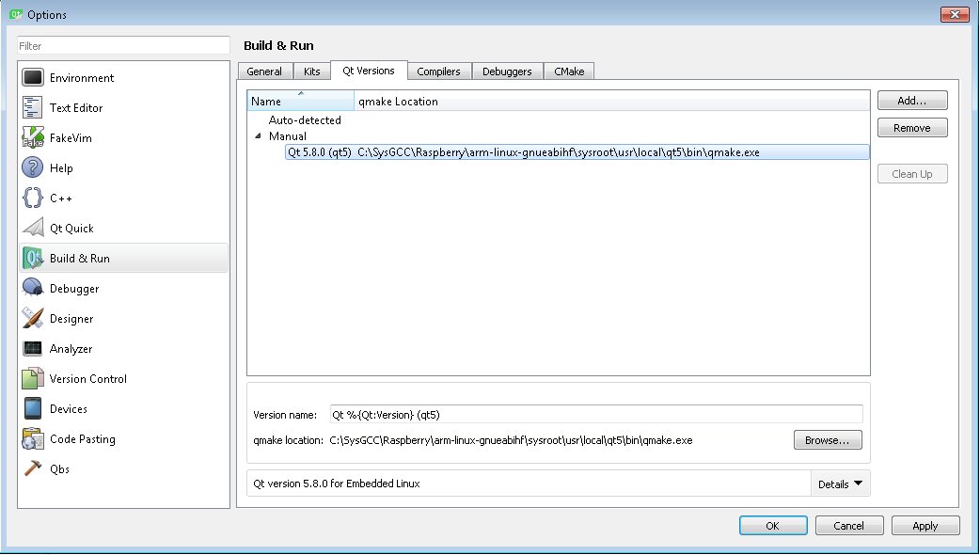Open the Devices category label
The width and height of the screenshot is (980, 555).
(x=69, y=409)
